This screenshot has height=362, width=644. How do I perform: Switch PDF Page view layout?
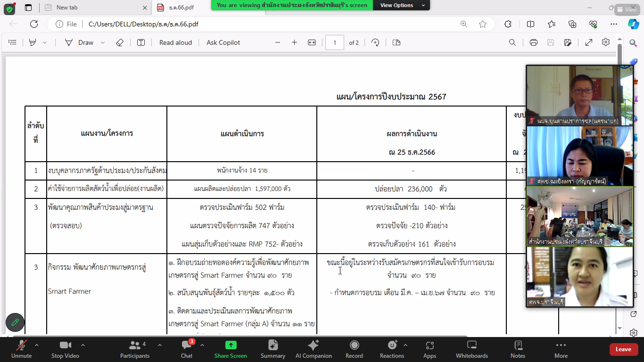(x=396, y=42)
